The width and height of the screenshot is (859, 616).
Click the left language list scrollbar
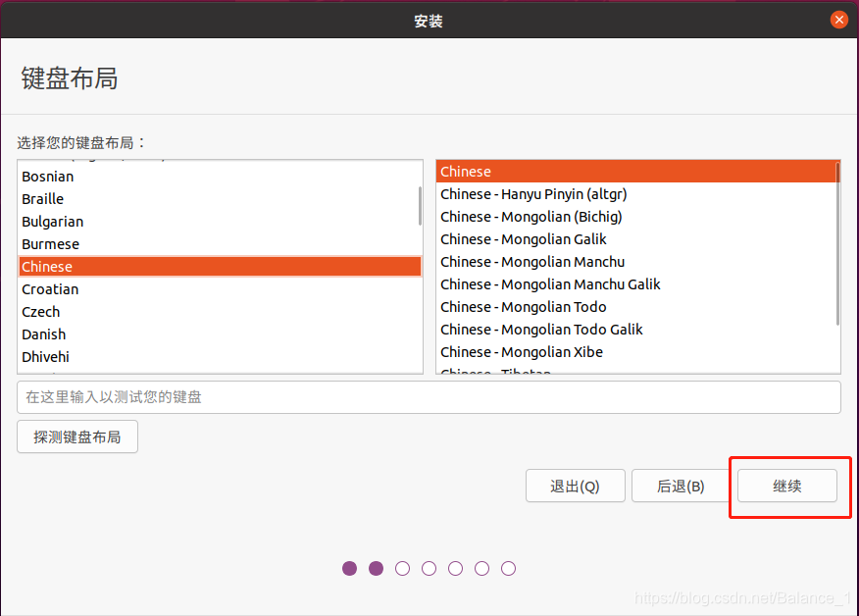click(421, 206)
